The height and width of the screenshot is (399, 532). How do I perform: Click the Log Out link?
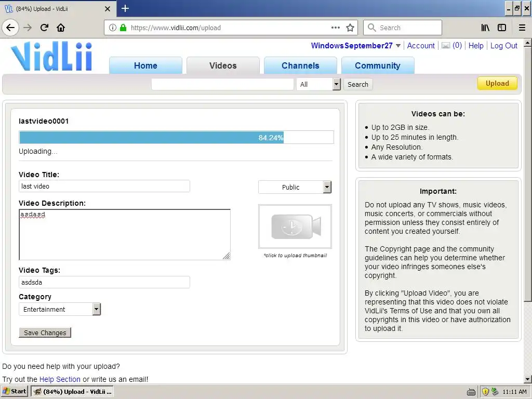503,46
